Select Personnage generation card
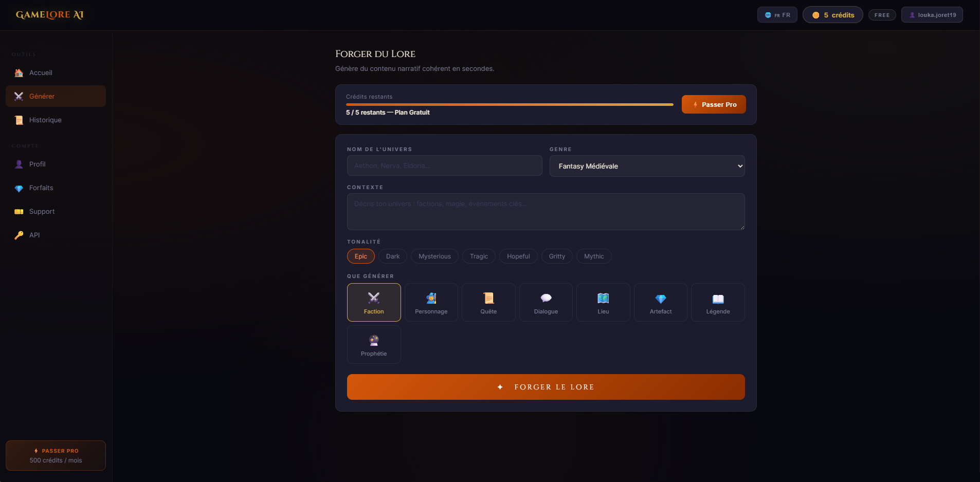980x482 pixels. pos(431,303)
